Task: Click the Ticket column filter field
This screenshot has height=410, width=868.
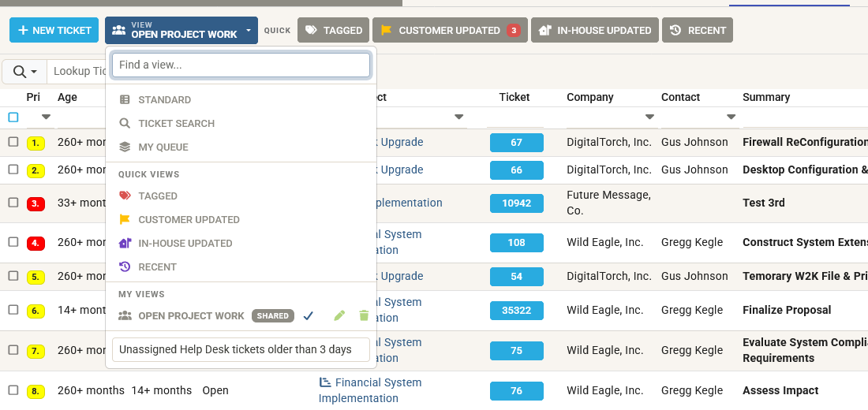Action: pos(515,117)
